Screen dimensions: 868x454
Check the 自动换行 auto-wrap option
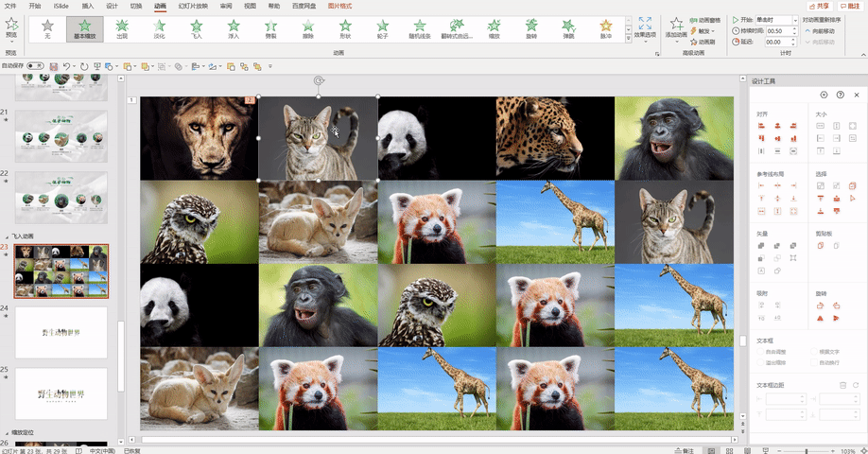click(825, 362)
